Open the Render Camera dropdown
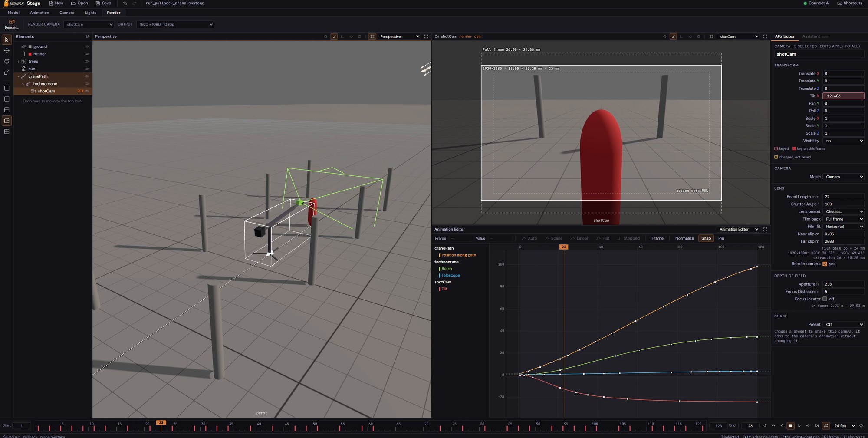 [89, 24]
